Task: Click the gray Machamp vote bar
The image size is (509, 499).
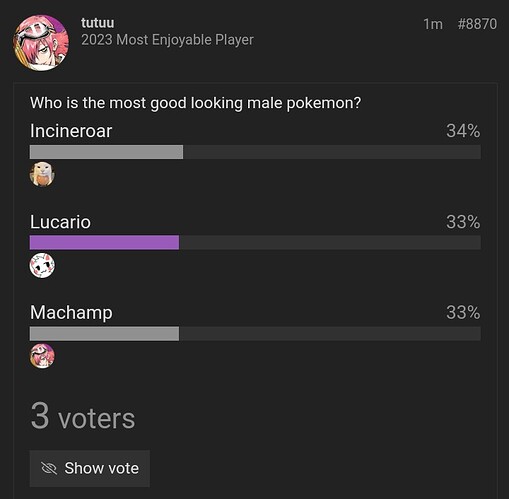Action: (x=104, y=334)
